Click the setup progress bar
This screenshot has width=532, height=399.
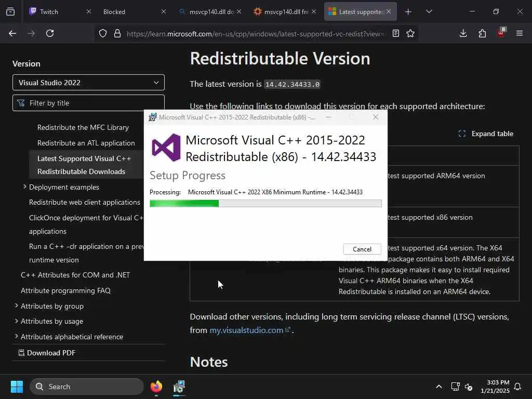(265, 203)
